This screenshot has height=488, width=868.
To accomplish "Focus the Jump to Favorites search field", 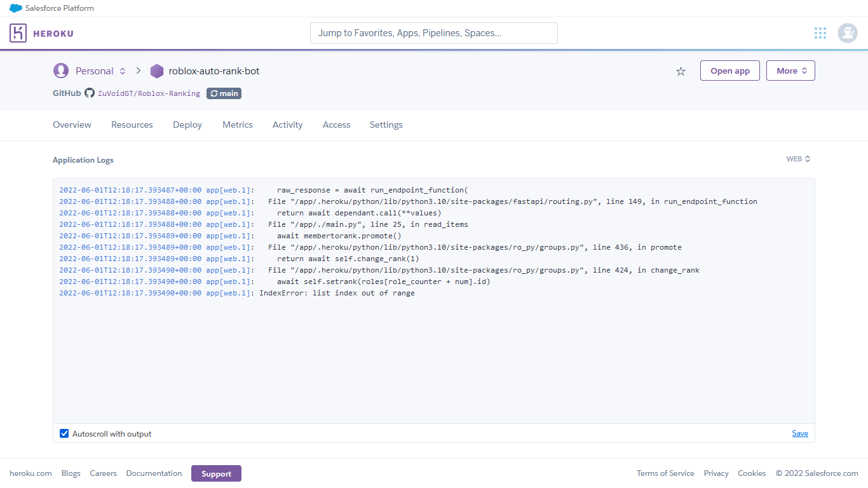I will click(434, 33).
